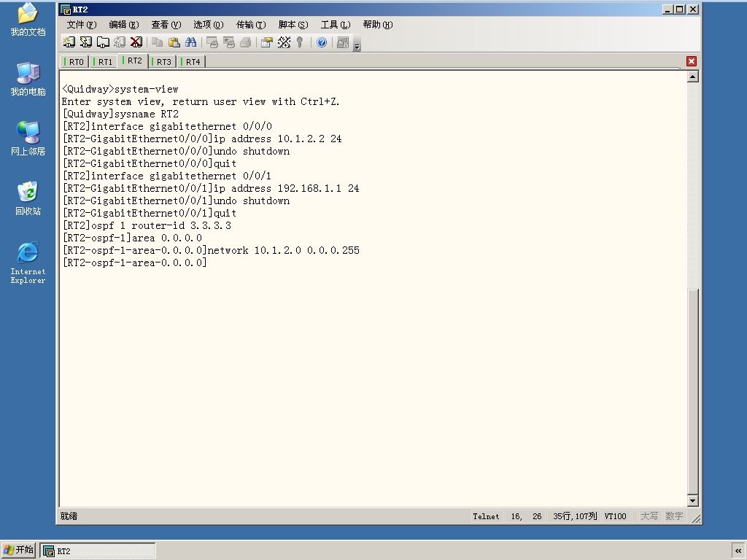Open the Help question mark icon
Viewport: 747px width, 560px height.
coord(322,42)
